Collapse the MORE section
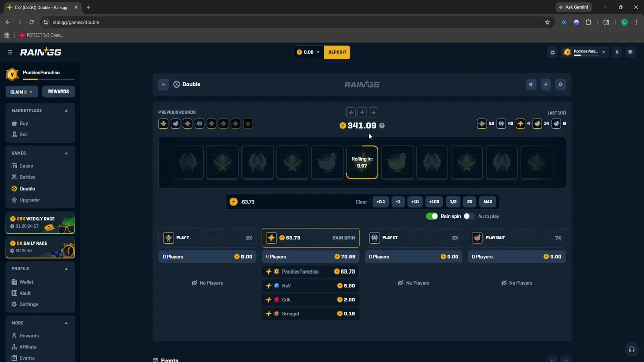 [x=66, y=323]
